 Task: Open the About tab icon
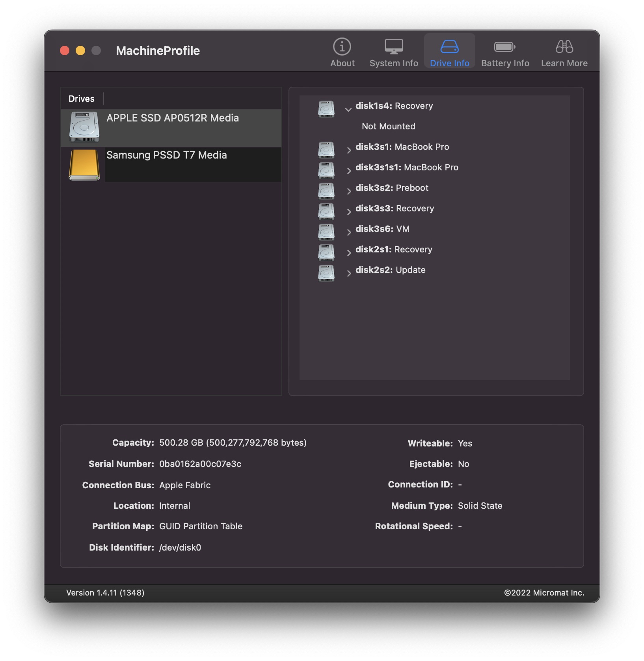tap(342, 47)
